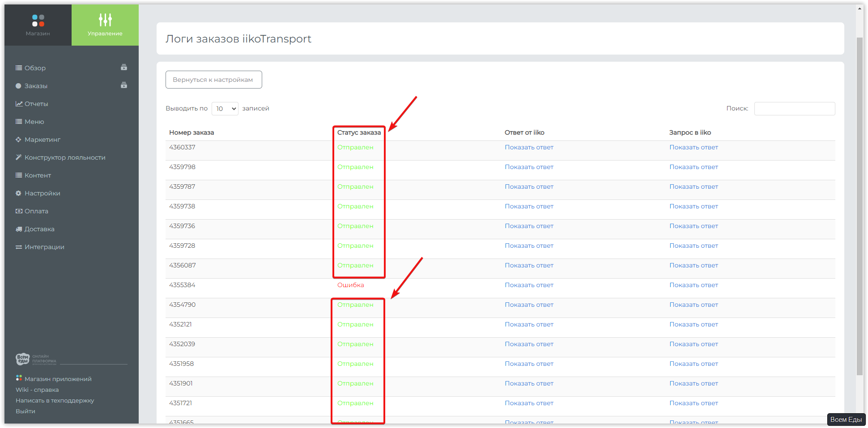Open the Управление sliders icon
This screenshot has width=868, height=428.
[105, 20]
